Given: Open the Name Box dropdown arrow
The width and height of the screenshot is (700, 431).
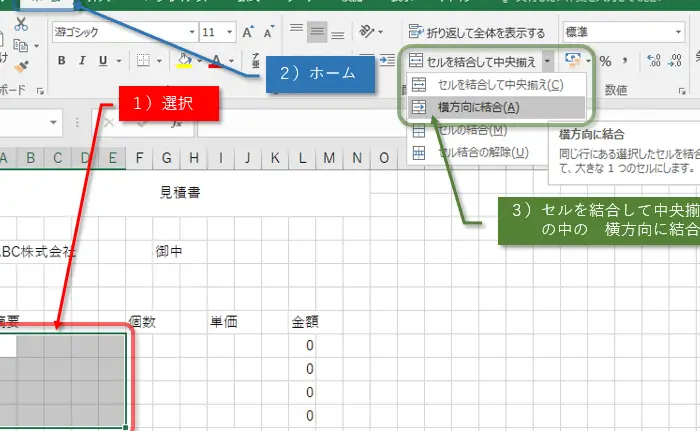Looking at the screenshot, I should click(x=53, y=122).
